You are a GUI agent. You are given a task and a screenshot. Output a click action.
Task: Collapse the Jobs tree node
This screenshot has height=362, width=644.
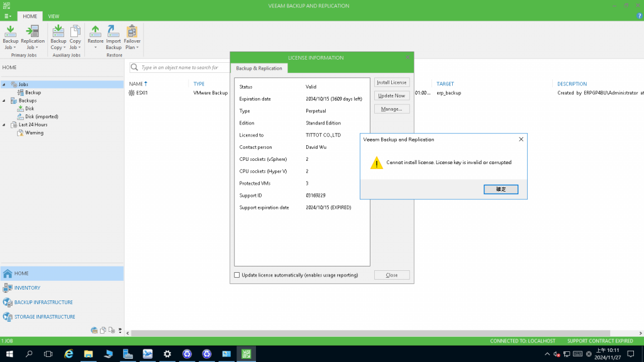4,84
